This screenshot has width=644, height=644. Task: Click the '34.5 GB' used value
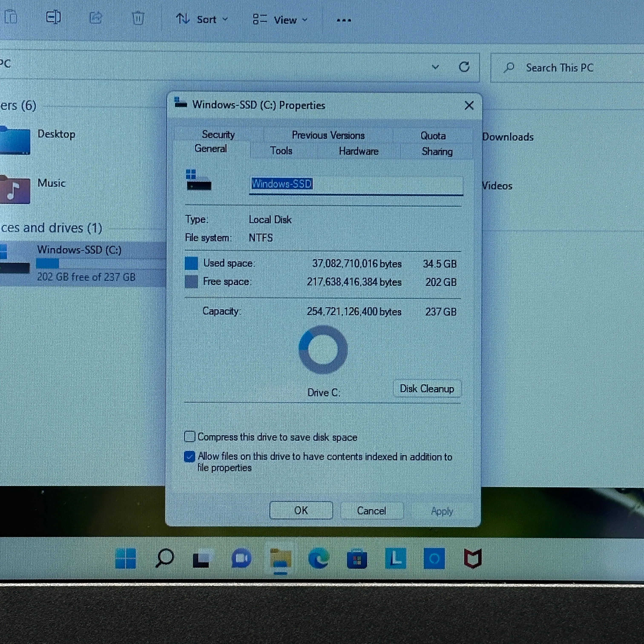click(x=440, y=264)
